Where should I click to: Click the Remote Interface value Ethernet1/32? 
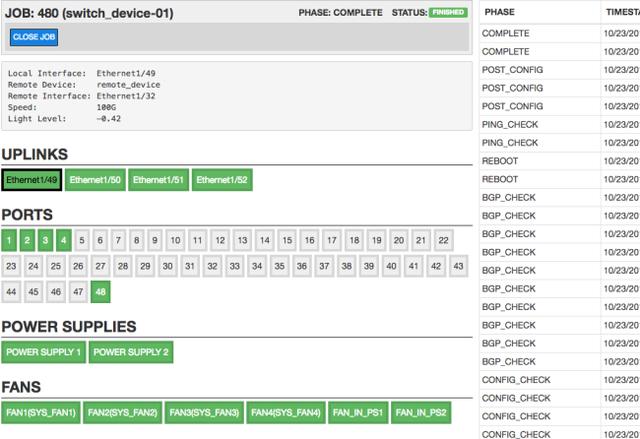coord(126,96)
